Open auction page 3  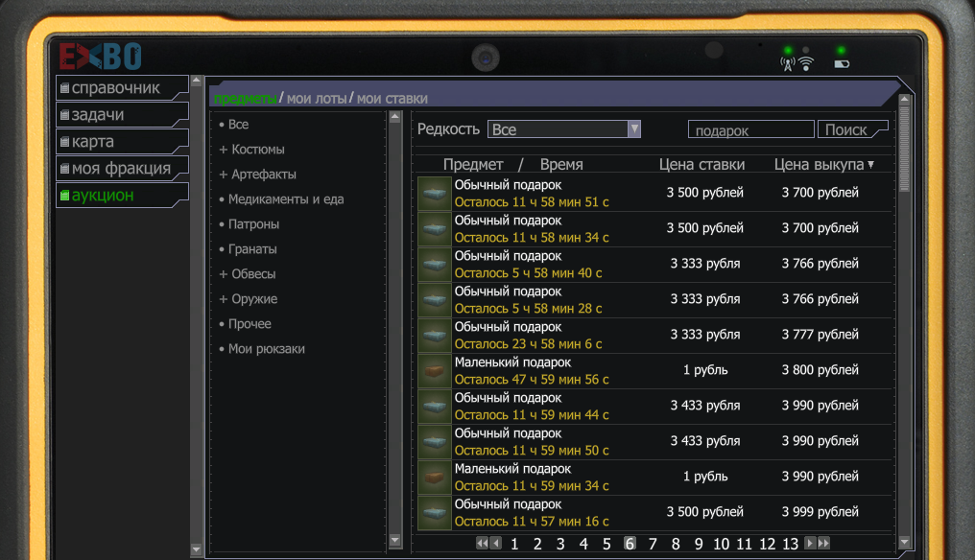560,545
